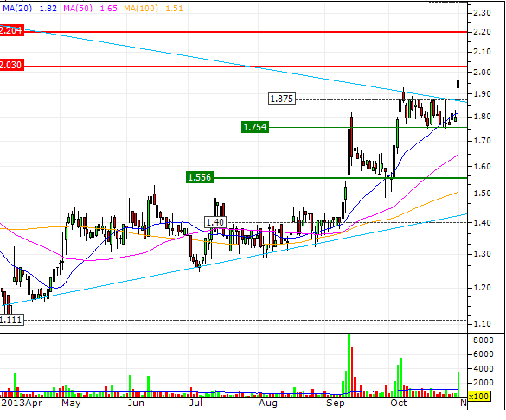Viewport: 506px width, 420px height.
Task: Click the 1.10 price axis label
Action: point(482,324)
